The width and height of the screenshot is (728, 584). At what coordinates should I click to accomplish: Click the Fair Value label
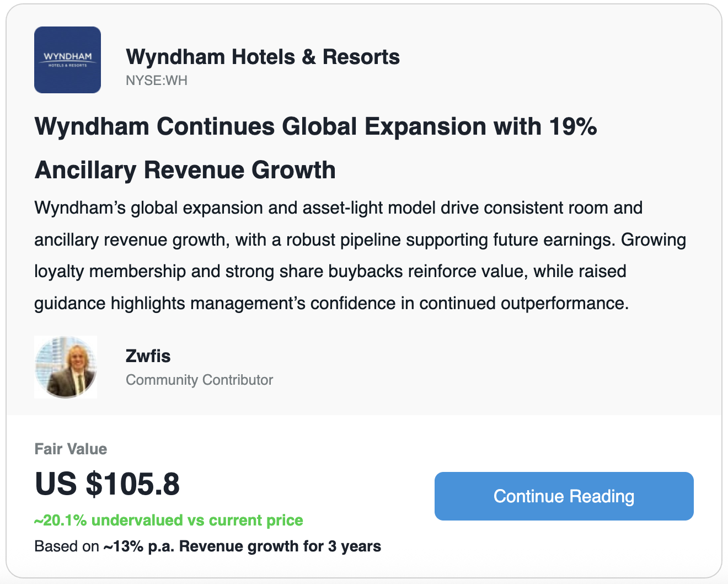(71, 449)
